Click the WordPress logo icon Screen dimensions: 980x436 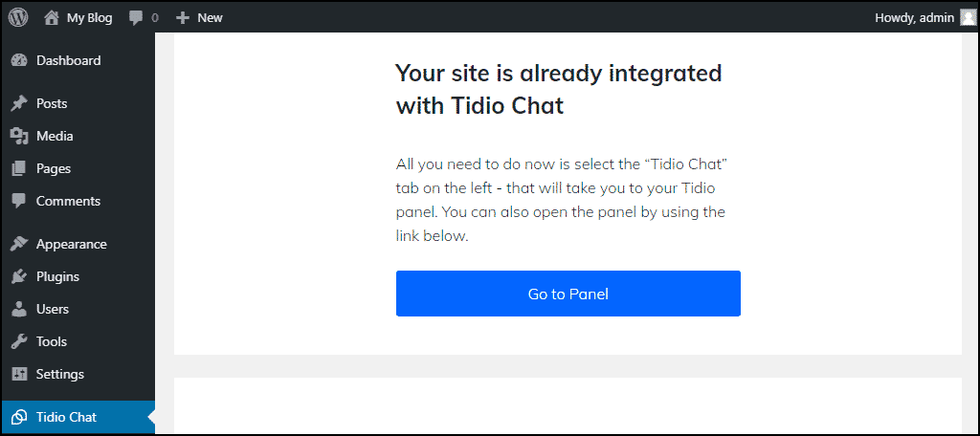(x=18, y=17)
